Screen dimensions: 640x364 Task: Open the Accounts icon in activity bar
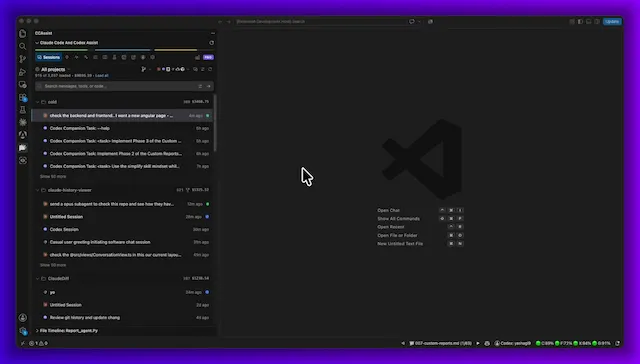[22, 317]
